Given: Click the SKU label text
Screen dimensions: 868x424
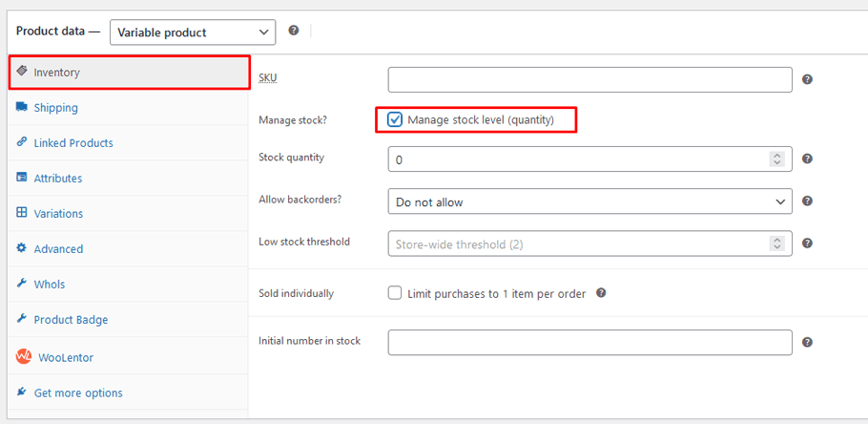Looking at the screenshot, I should coord(268,78).
